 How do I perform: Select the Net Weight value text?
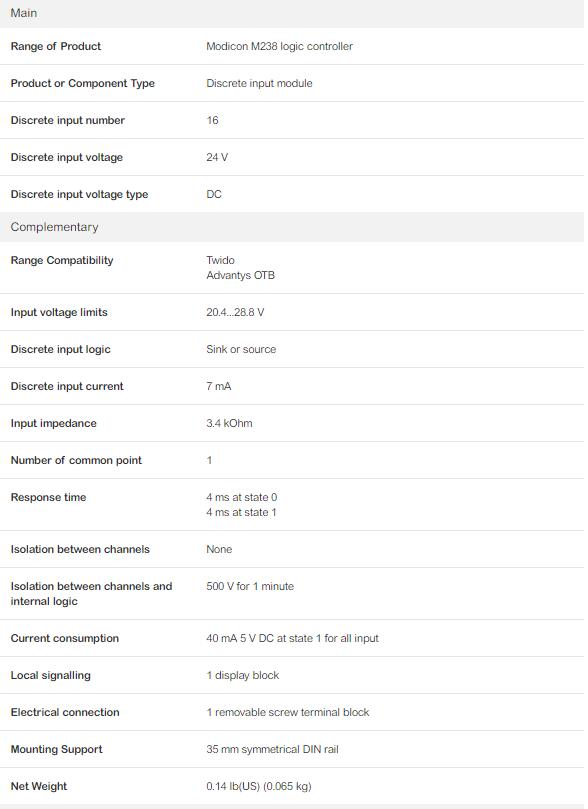259,786
